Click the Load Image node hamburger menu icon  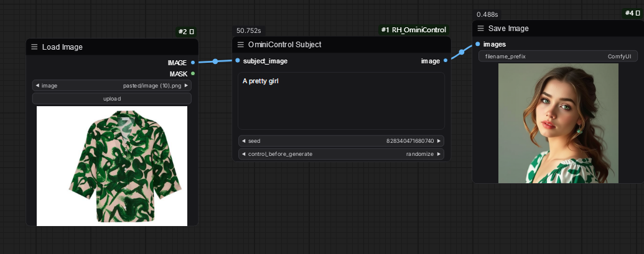(x=34, y=47)
